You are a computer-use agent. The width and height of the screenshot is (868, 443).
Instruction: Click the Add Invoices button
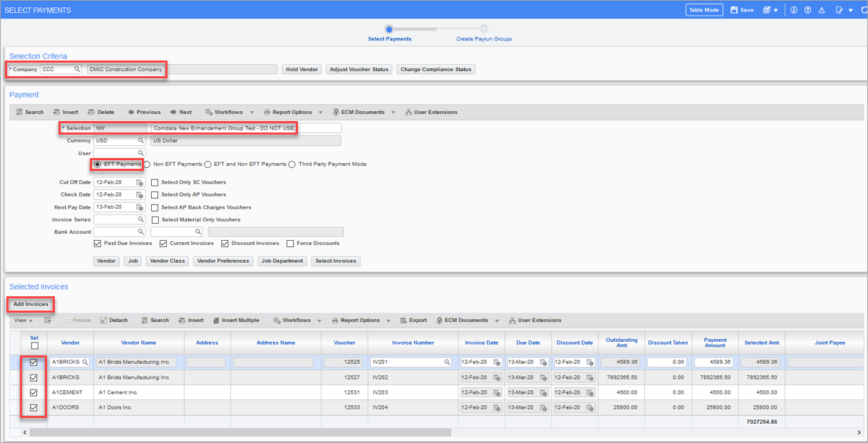(31, 304)
